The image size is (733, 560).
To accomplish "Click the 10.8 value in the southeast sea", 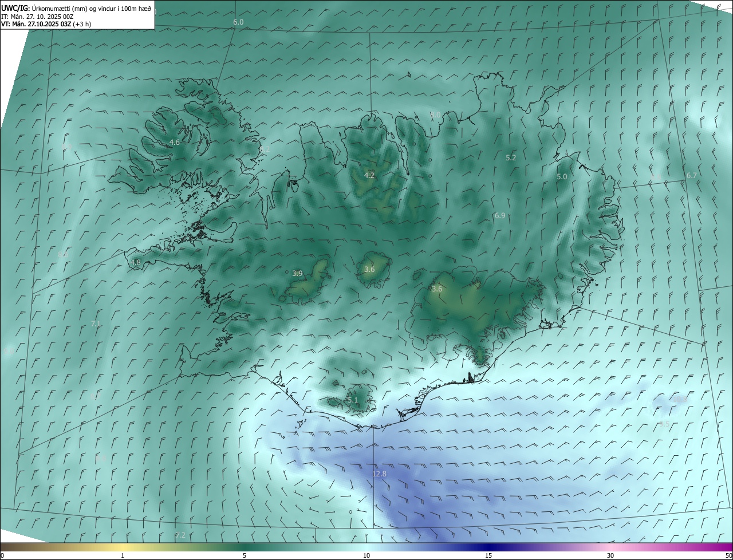I will tap(680, 399).
